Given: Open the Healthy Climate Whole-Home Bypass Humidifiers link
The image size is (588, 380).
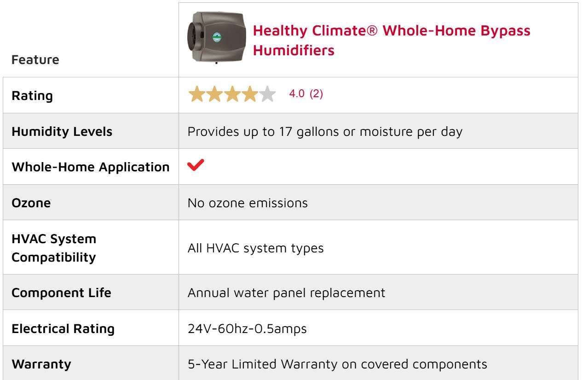Looking at the screenshot, I should [391, 41].
